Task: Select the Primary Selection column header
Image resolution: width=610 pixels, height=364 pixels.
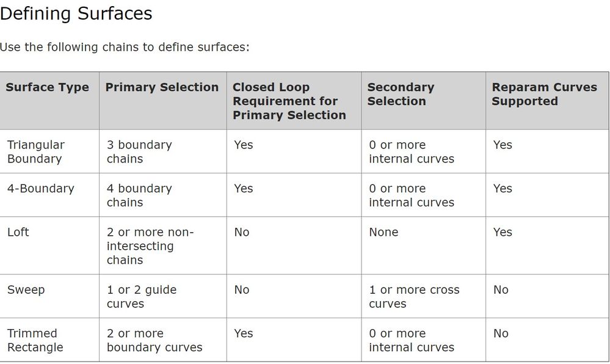Action: point(162,87)
